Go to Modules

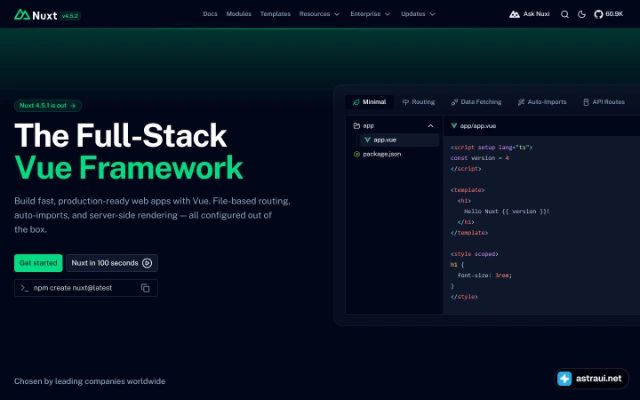(239, 14)
